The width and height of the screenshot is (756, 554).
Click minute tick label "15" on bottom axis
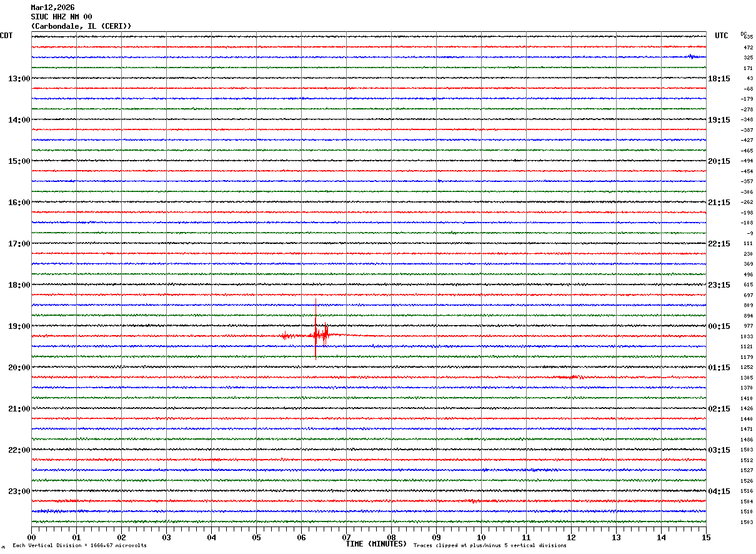tap(706, 537)
